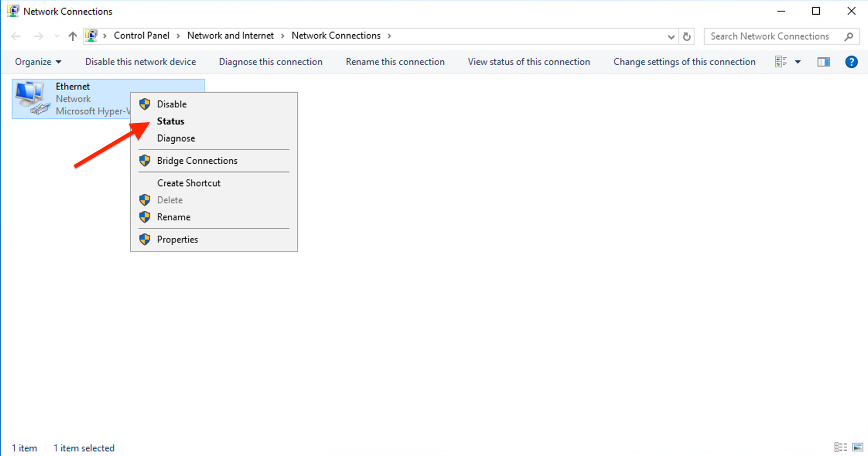Click Disable this network device
Viewport: 868px width, 456px height.
pyautogui.click(x=141, y=62)
